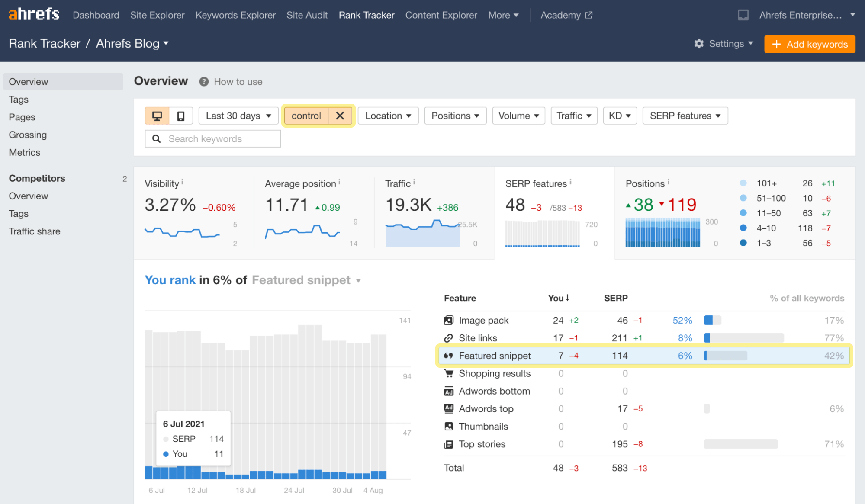Switch to mobile device view
This screenshot has height=504, width=865.
coord(181,116)
